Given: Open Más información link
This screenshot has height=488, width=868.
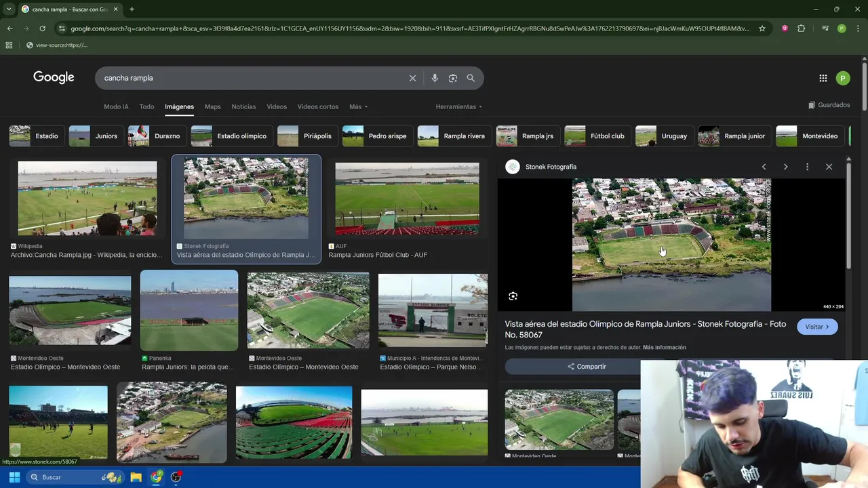Looking at the screenshot, I should [665, 348].
